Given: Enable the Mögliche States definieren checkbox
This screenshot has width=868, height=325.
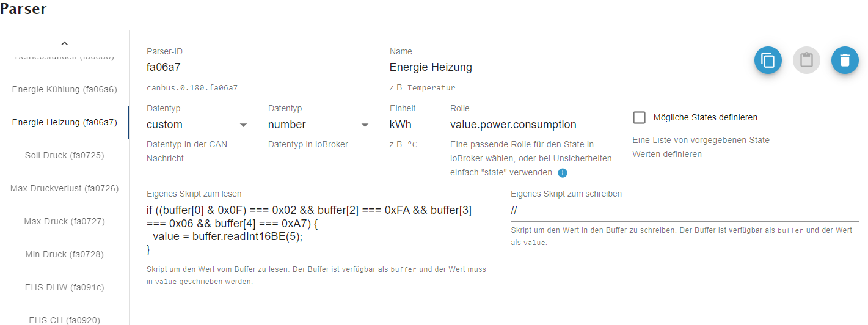Looking at the screenshot, I should coord(640,118).
